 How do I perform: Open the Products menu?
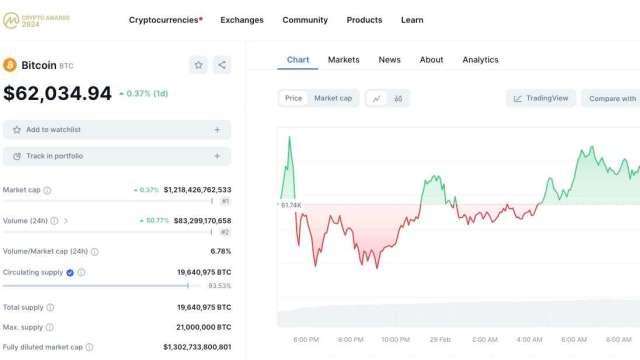364,20
